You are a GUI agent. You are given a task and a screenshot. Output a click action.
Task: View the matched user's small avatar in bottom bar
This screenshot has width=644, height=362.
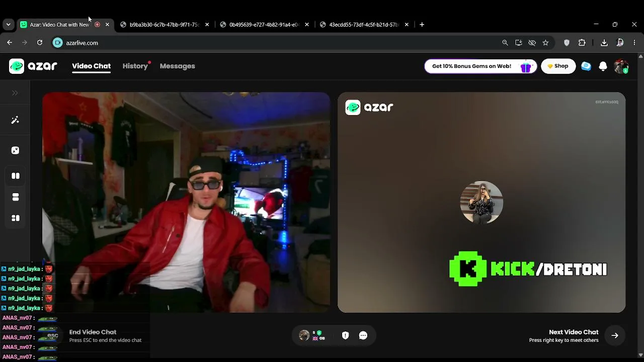click(x=304, y=335)
